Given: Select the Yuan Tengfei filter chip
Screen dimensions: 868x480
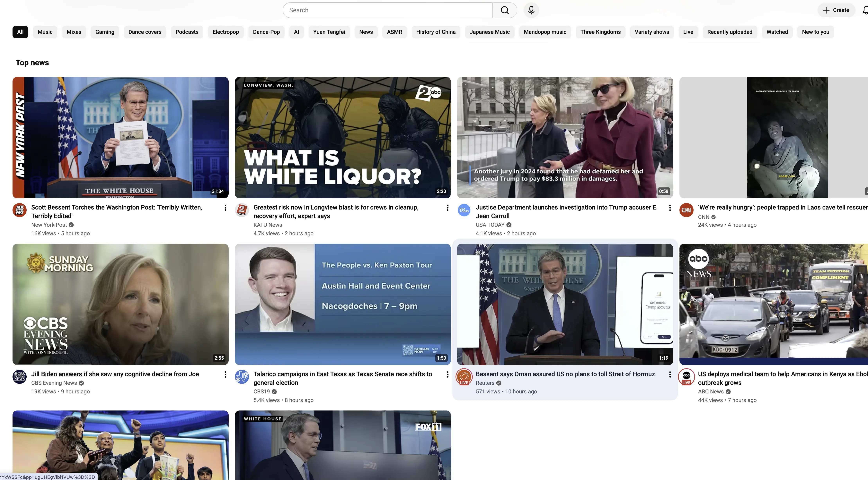Looking at the screenshot, I should (329, 32).
